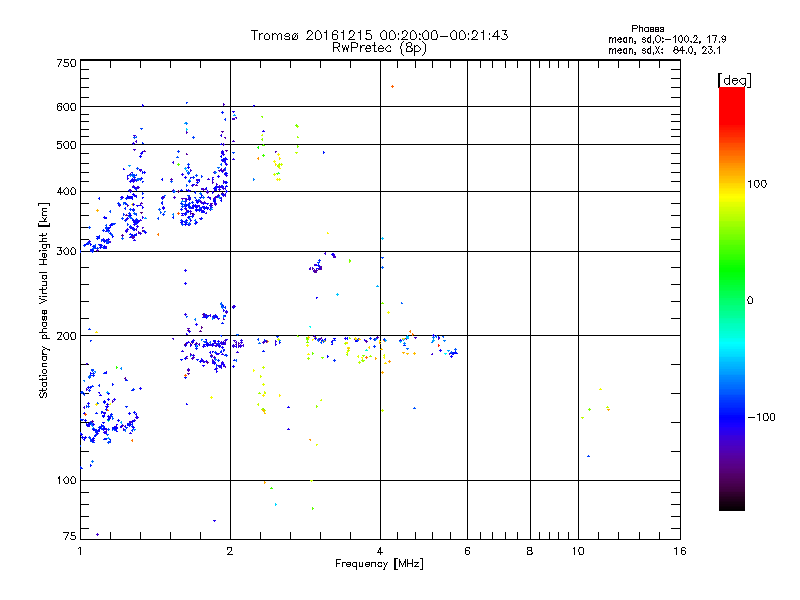Click the x-axis label '8'

[530, 551]
